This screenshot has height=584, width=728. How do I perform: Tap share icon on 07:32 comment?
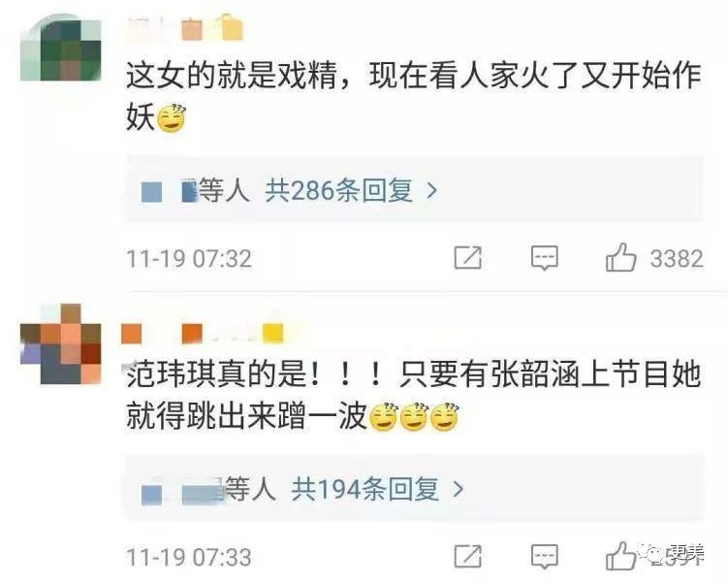(467, 257)
